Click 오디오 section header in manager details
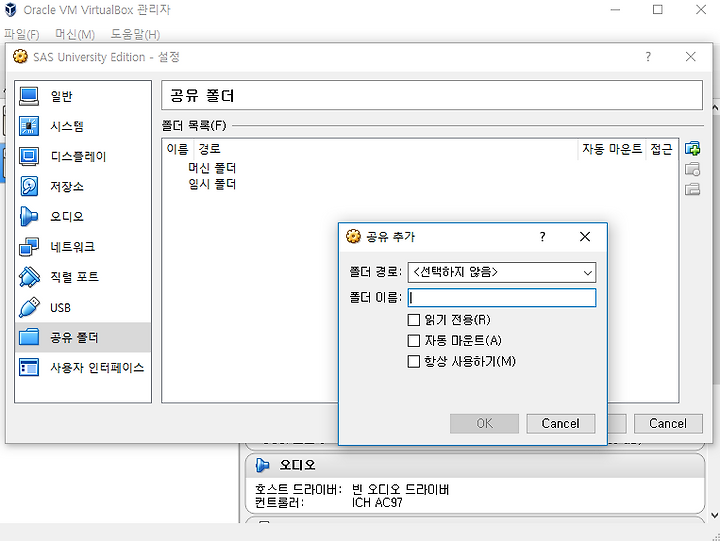 (x=475, y=465)
